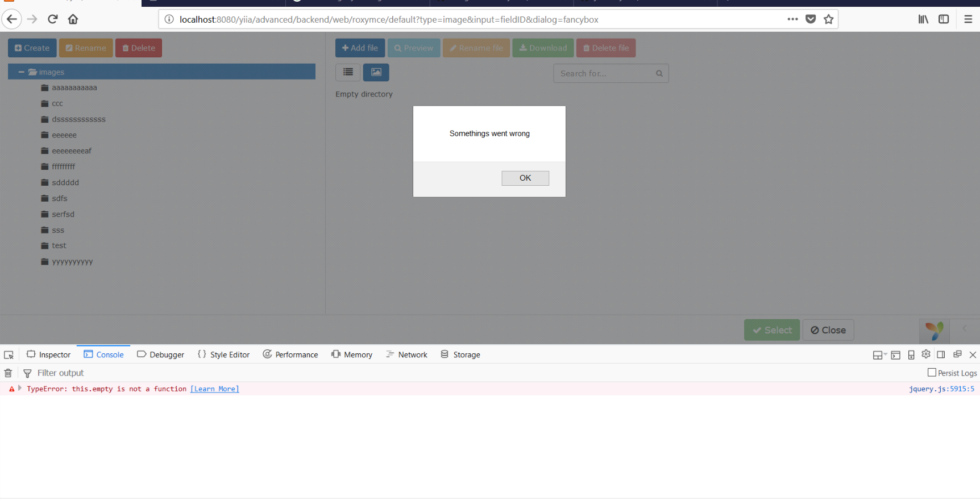
Task: Expand the TypeError console message
Action: (x=20, y=389)
